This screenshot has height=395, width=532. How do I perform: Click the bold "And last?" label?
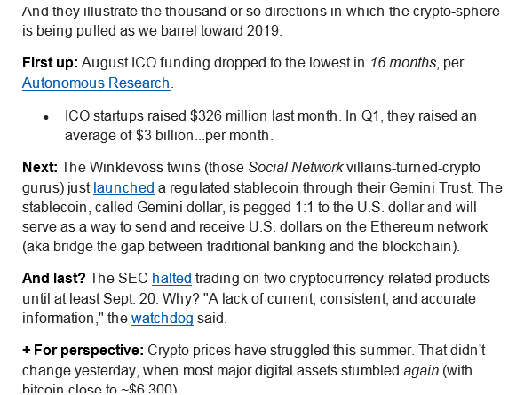coord(54,279)
